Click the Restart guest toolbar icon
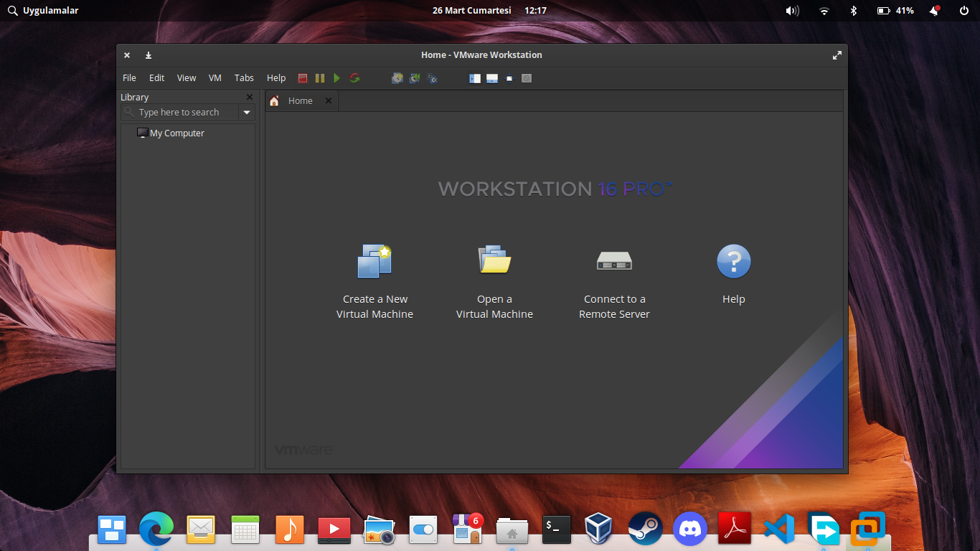 click(x=354, y=78)
